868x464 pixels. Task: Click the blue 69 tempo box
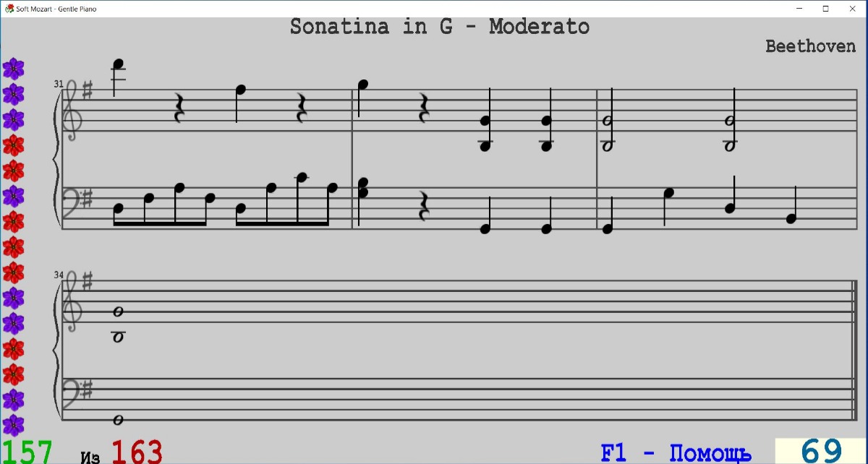click(821, 451)
